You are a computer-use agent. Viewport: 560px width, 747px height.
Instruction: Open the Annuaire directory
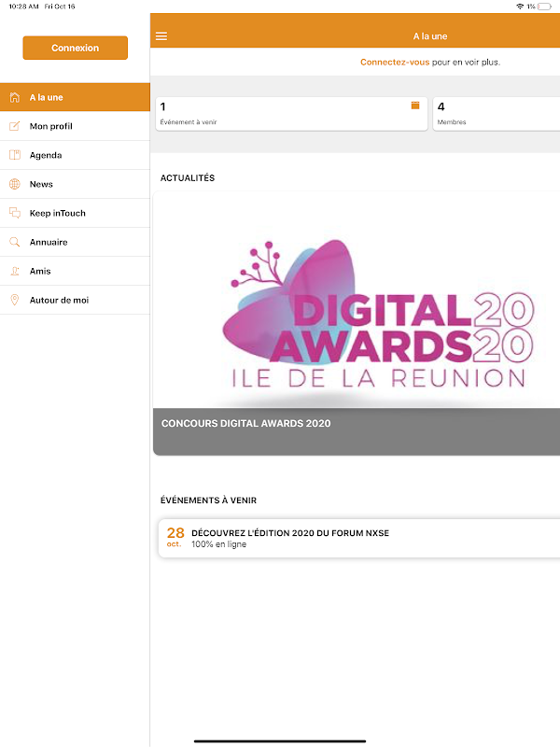coord(76,242)
